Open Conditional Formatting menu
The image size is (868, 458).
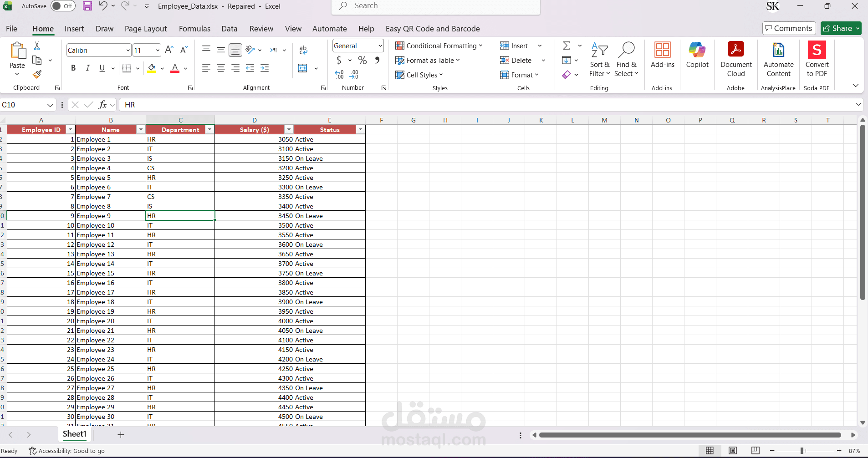[x=439, y=46]
